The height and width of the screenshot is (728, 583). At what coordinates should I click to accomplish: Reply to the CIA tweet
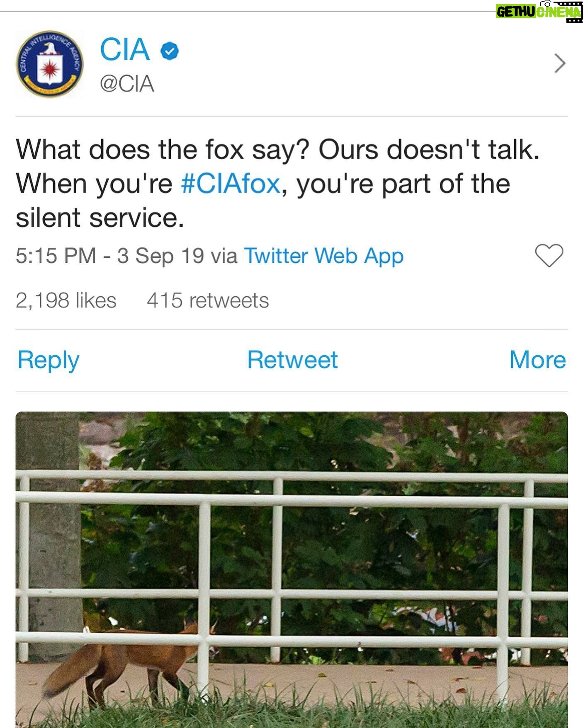[48, 360]
